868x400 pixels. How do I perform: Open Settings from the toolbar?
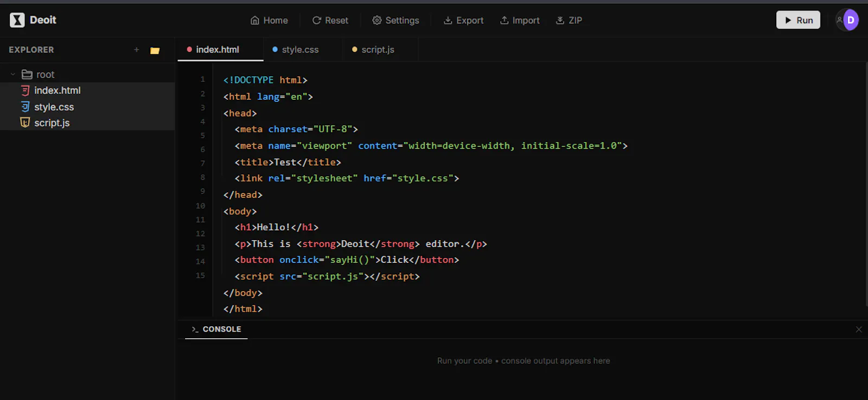coord(395,20)
